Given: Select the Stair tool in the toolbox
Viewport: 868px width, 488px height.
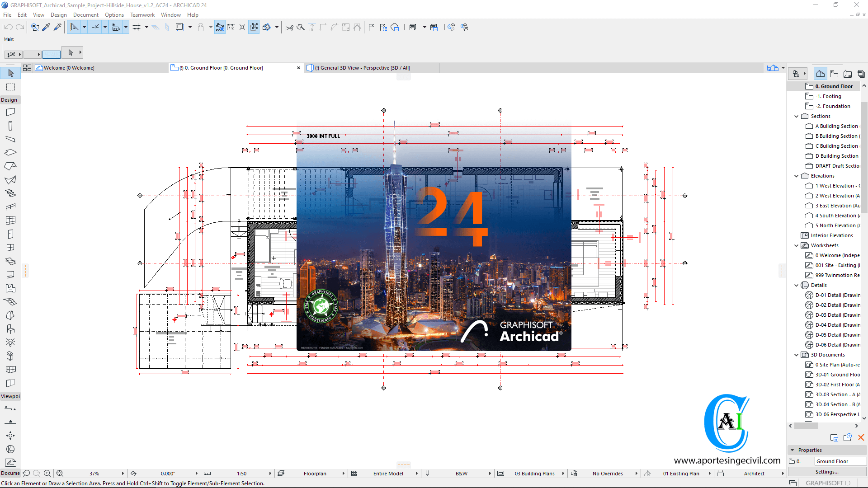Looking at the screenshot, I should pyautogui.click(x=11, y=193).
